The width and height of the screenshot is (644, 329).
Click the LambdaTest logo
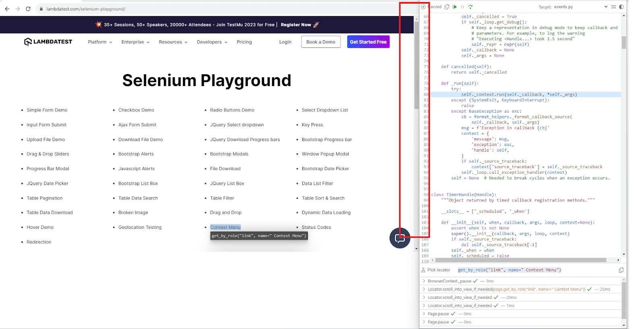(x=48, y=42)
